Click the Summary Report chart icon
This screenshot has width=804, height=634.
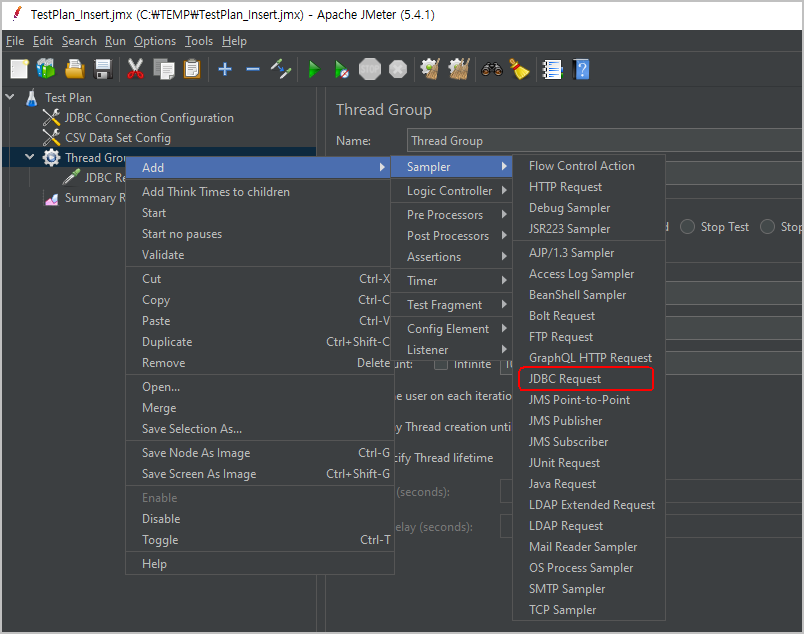click(x=52, y=198)
